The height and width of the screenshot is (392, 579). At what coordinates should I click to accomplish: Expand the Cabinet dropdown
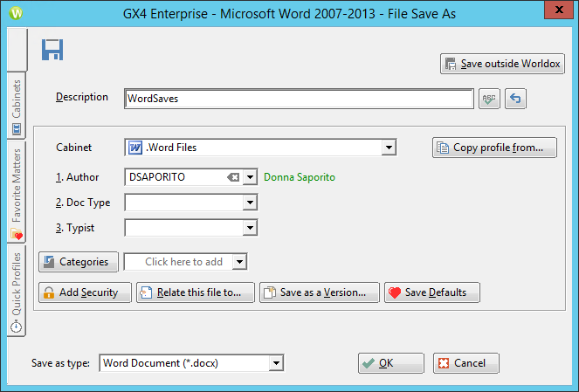pyautogui.click(x=389, y=148)
